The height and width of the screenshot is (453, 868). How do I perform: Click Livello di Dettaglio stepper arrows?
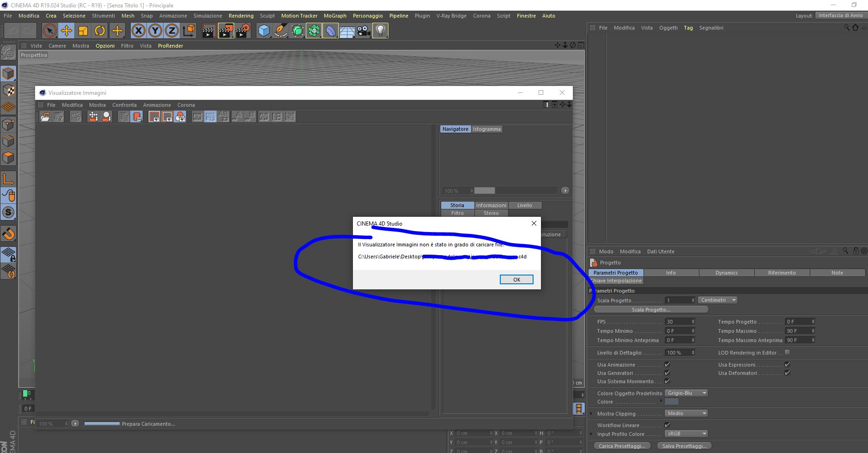pyautogui.click(x=693, y=353)
